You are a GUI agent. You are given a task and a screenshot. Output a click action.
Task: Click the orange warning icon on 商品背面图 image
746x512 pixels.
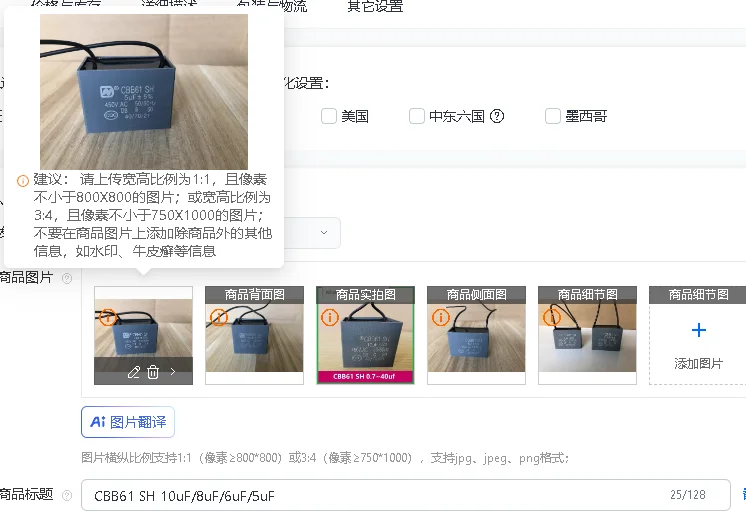(219, 317)
